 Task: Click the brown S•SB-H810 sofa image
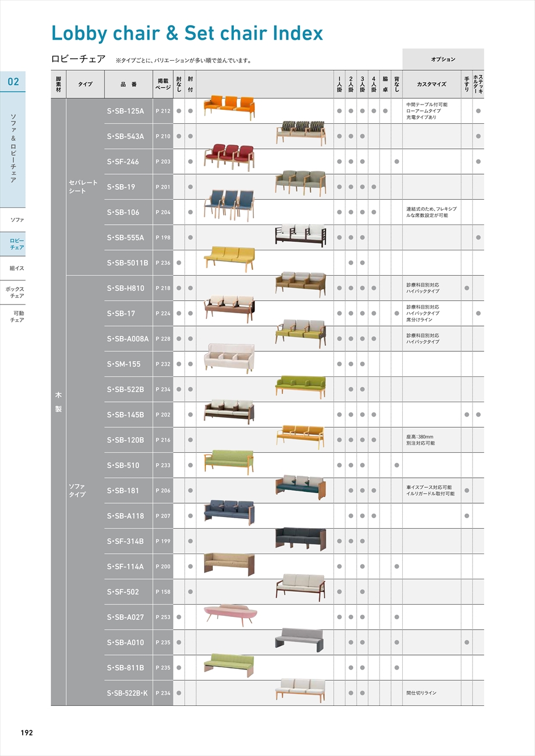301,285
